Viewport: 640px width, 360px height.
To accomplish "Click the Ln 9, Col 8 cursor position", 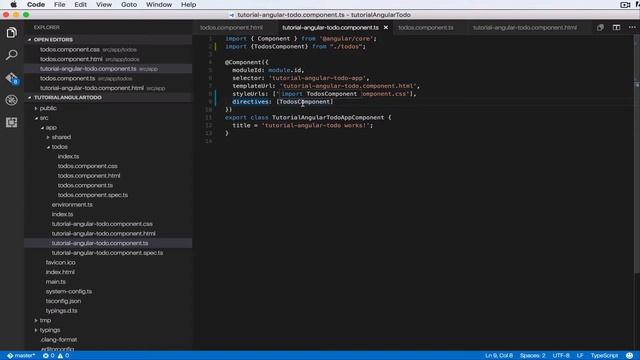I will pos(499,356).
